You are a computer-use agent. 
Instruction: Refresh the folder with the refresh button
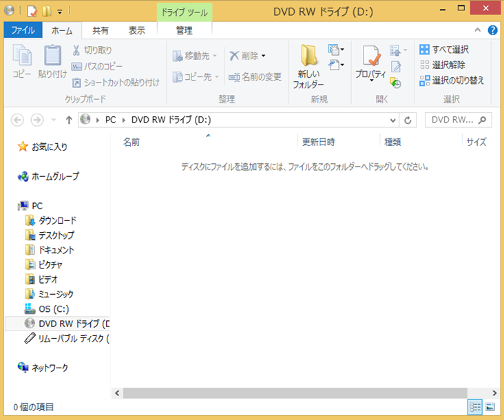click(408, 120)
